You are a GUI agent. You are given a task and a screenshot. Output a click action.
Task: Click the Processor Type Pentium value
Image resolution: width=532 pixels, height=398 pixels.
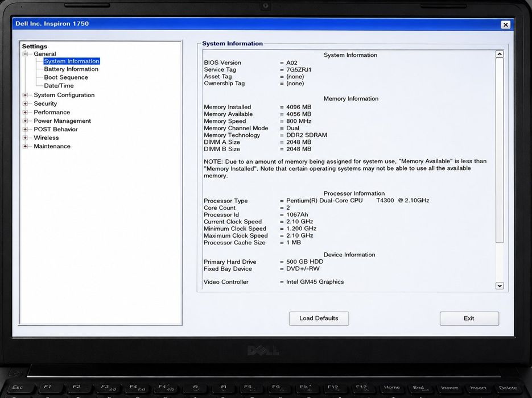[x=358, y=200]
